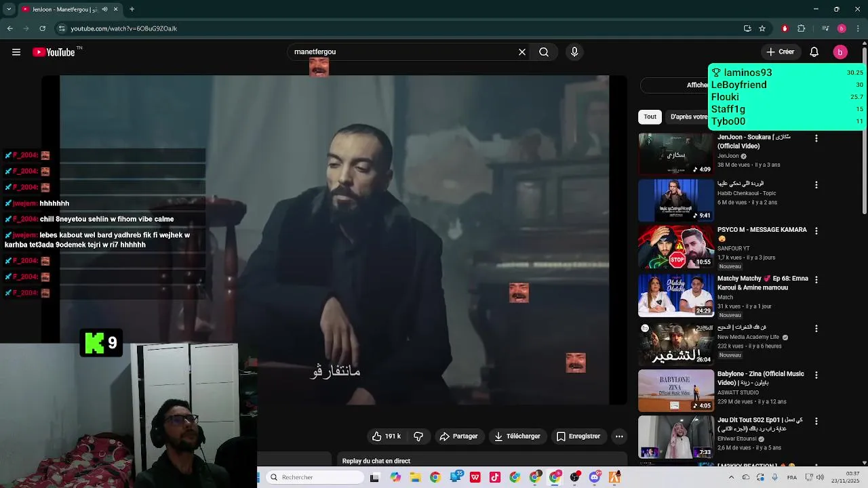Open new browser tab

[x=132, y=9]
